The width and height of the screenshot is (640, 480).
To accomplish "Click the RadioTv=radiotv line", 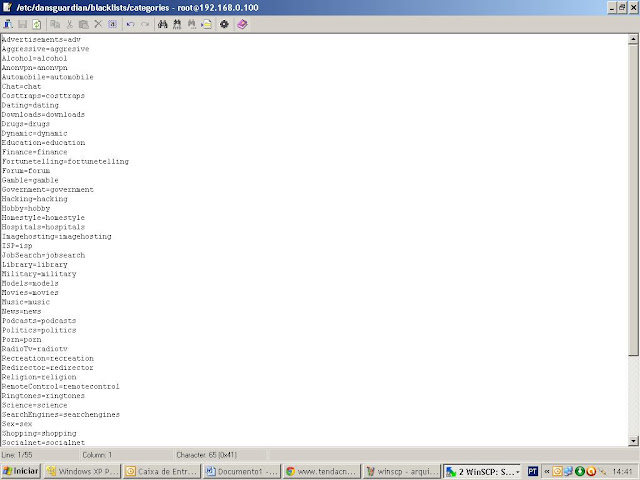I will [35, 349].
